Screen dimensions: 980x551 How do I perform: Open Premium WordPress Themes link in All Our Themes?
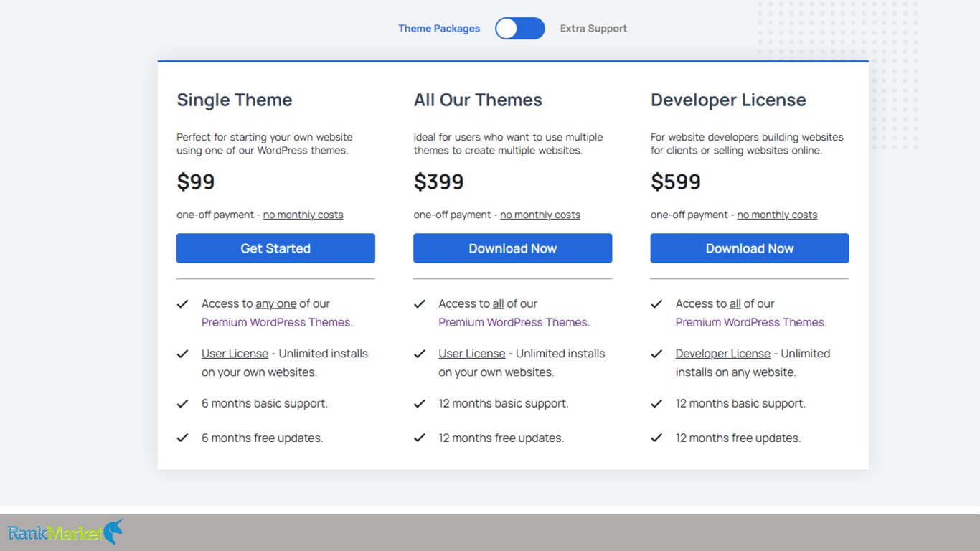coord(514,322)
